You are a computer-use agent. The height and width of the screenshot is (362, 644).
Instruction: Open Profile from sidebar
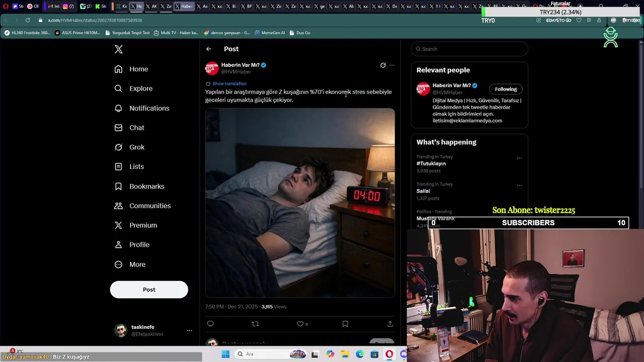(x=132, y=245)
